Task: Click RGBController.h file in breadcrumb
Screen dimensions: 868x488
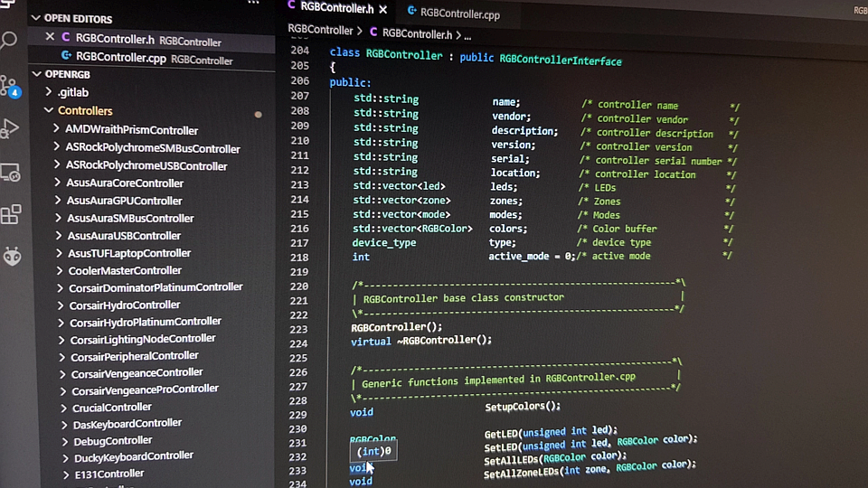Action: click(x=417, y=33)
